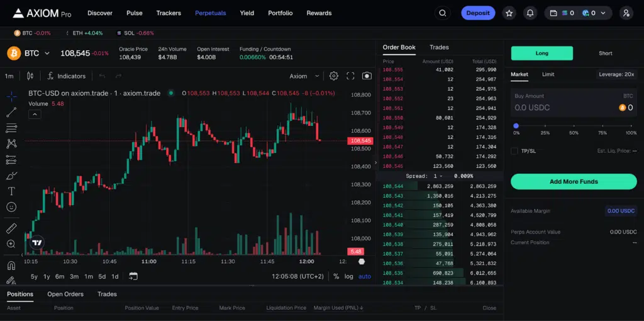The image size is (644, 321).
Task: Click the Buy Amount input field
Action: point(574,103)
